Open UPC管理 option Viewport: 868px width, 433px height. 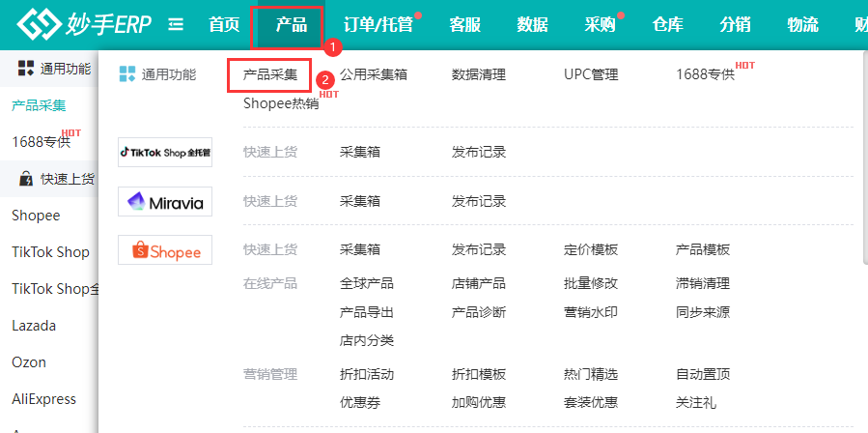[x=591, y=74]
